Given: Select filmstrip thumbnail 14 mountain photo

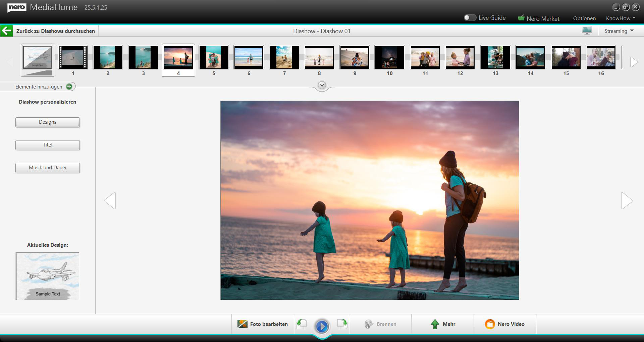Looking at the screenshot, I should [x=530, y=57].
